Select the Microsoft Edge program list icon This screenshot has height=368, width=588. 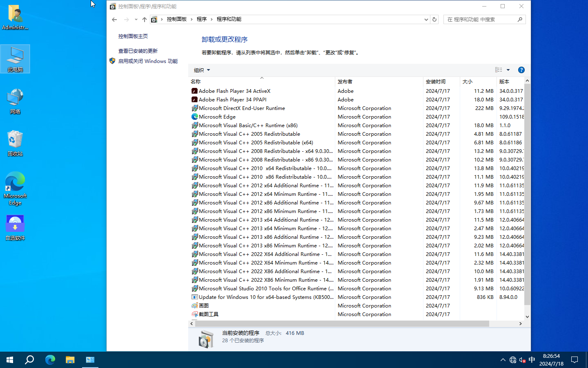point(195,117)
